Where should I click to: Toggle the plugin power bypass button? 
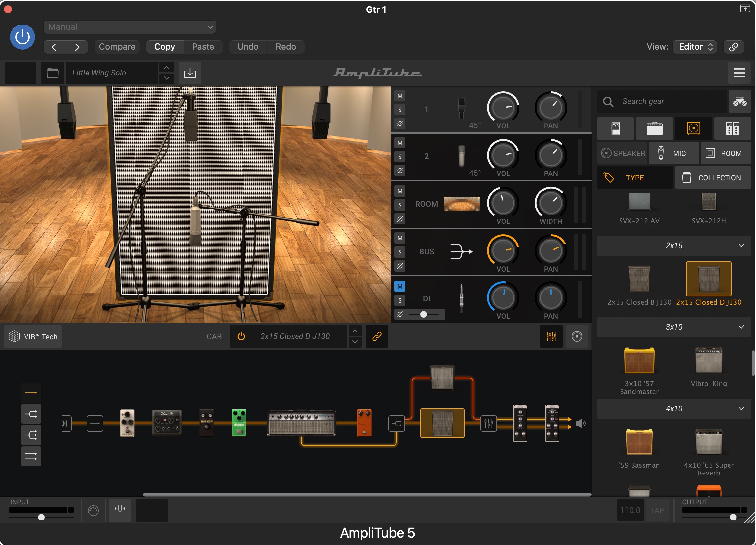click(x=22, y=37)
